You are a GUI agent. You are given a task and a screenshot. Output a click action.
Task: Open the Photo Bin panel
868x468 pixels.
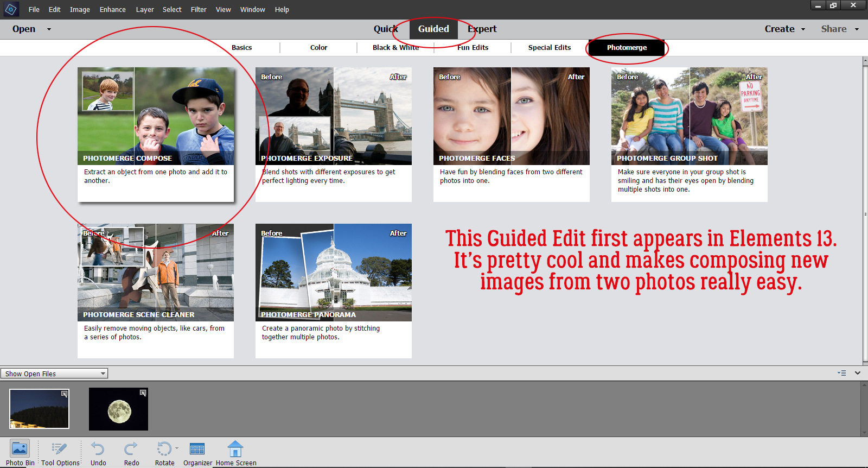point(20,453)
